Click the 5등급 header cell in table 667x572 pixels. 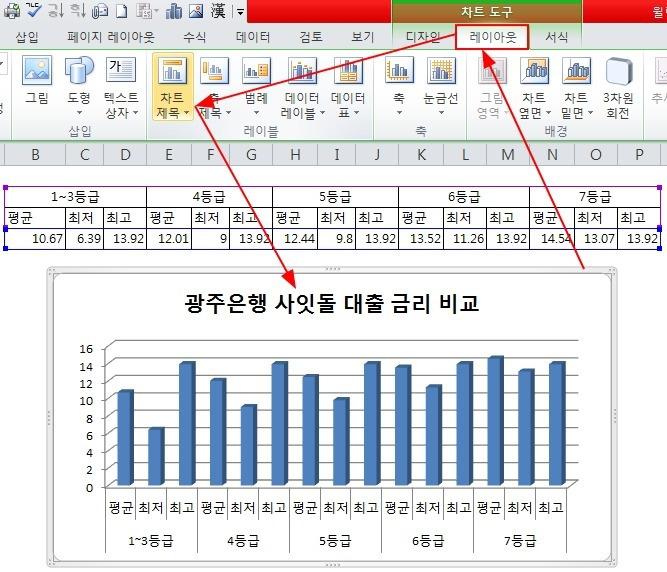[335, 196]
